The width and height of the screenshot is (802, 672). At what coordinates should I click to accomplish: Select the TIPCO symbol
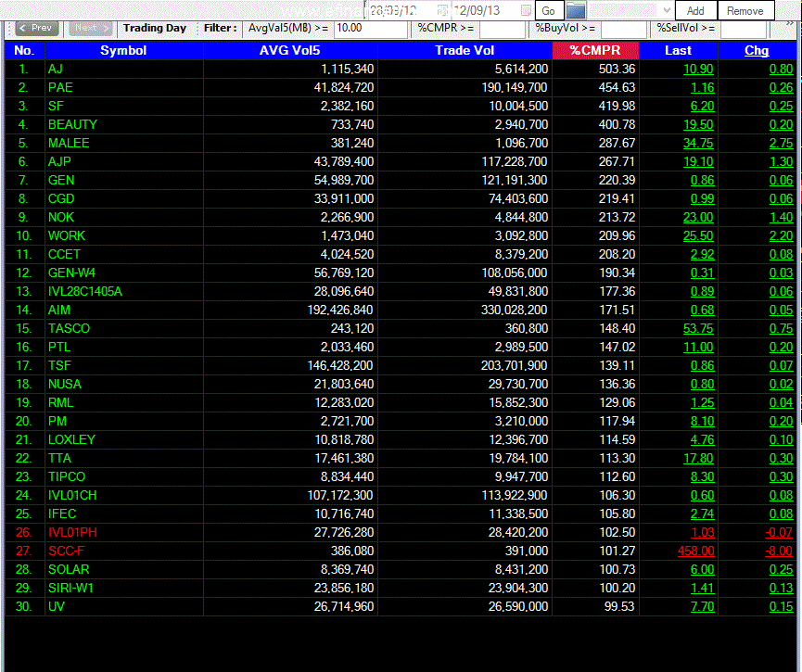67,477
